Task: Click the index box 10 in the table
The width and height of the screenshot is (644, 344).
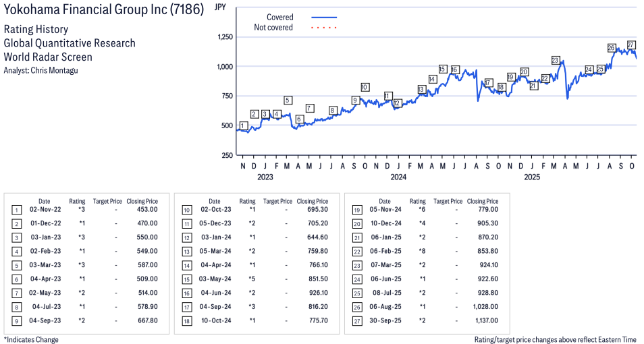Action: pyautogui.click(x=186, y=210)
